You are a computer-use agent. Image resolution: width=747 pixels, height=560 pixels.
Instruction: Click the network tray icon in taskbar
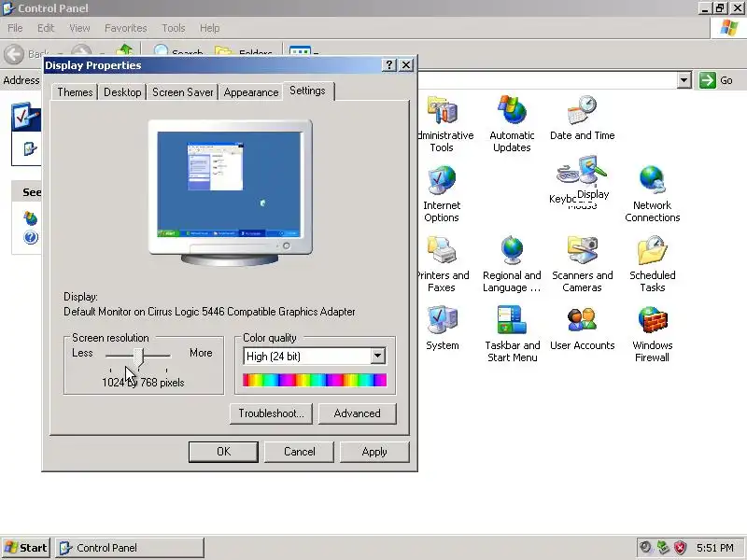663,547
